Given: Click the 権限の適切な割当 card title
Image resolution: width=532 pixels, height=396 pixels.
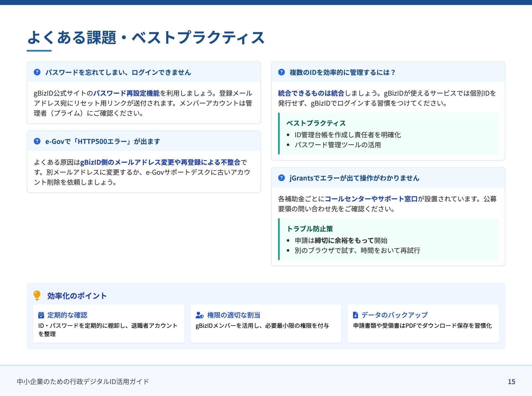Looking at the screenshot, I should (234, 315).
